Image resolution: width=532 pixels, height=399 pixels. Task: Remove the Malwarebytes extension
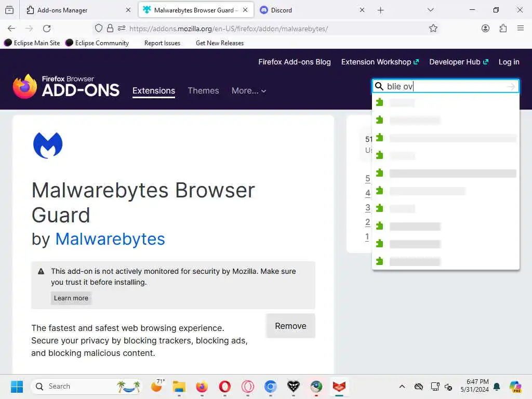(290, 326)
